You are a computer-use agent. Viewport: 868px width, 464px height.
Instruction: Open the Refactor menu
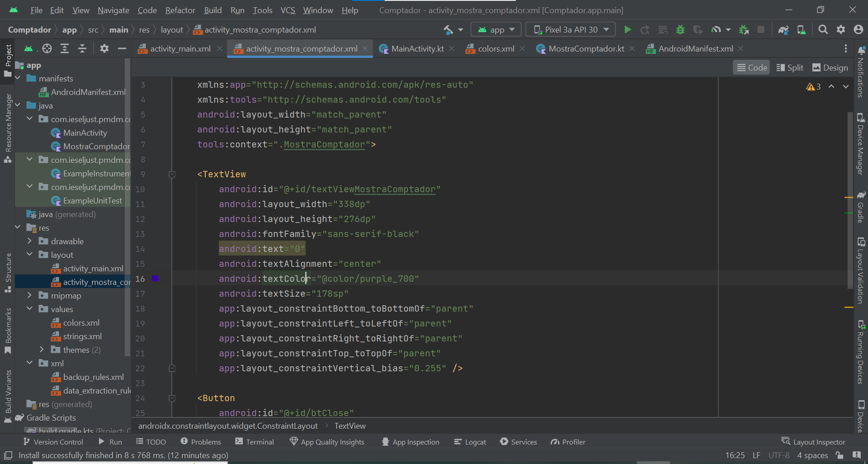click(x=179, y=10)
